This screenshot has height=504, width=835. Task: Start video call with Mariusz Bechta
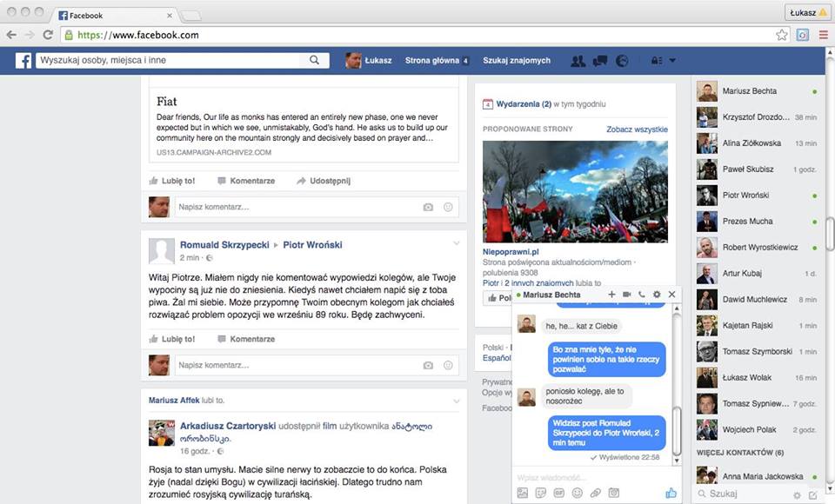(x=626, y=295)
